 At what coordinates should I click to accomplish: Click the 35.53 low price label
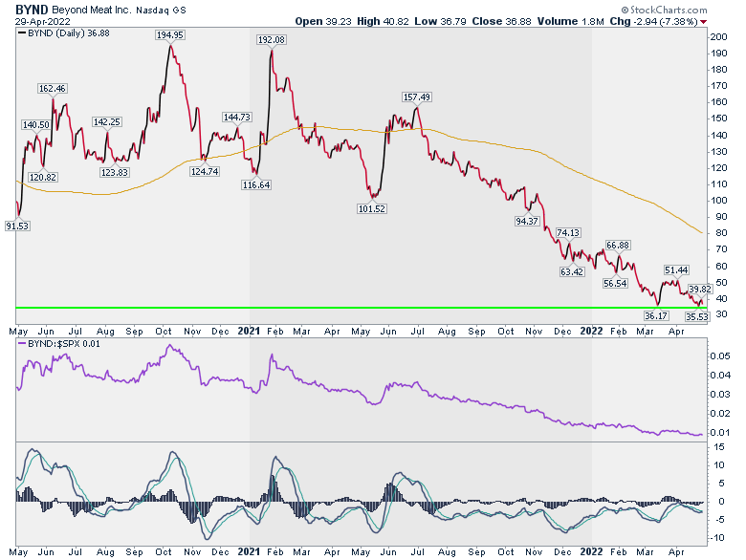coord(697,316)
